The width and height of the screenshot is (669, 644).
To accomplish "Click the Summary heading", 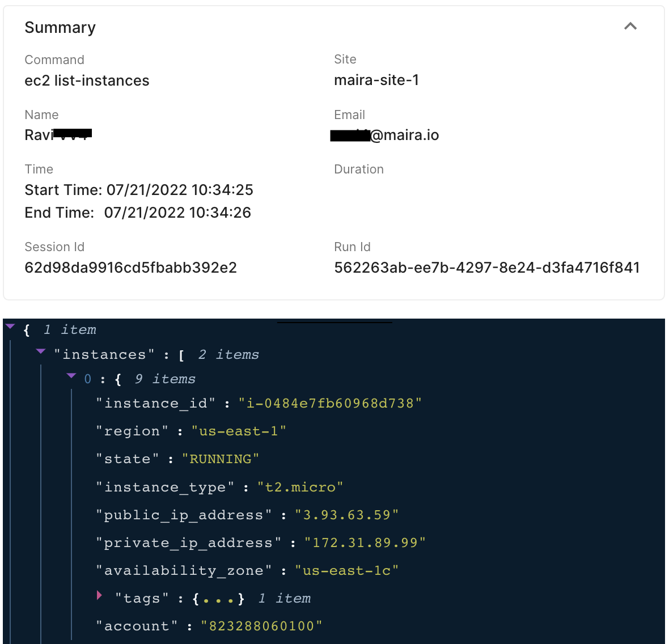I will click(x=60, y=27).
